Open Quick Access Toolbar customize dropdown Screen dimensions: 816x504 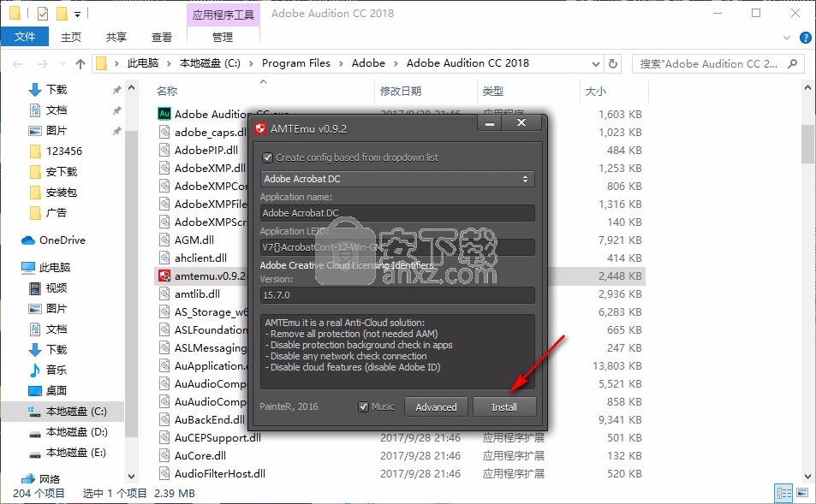pyautogui.click(x=77, y=14)
